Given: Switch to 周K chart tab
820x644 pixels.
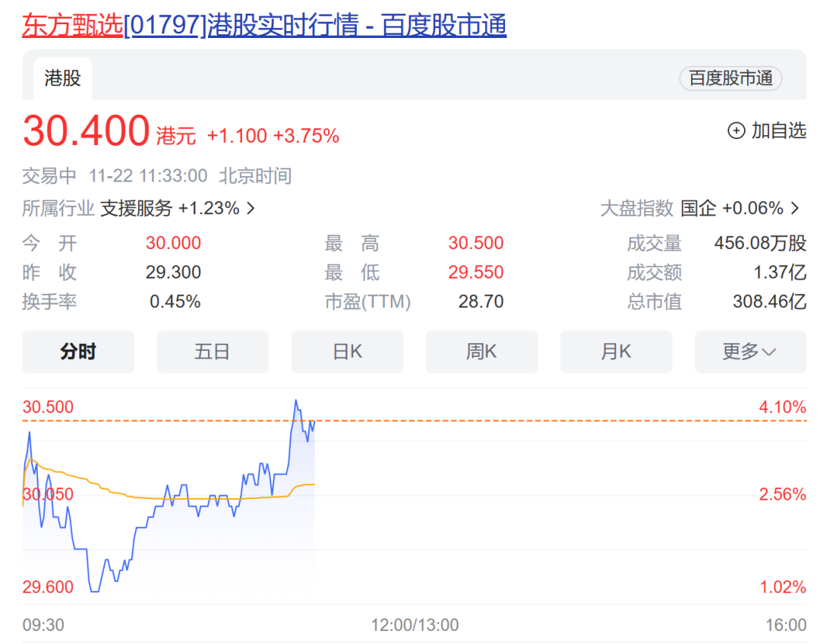Looking at the screenshot, I should [481, 352].
